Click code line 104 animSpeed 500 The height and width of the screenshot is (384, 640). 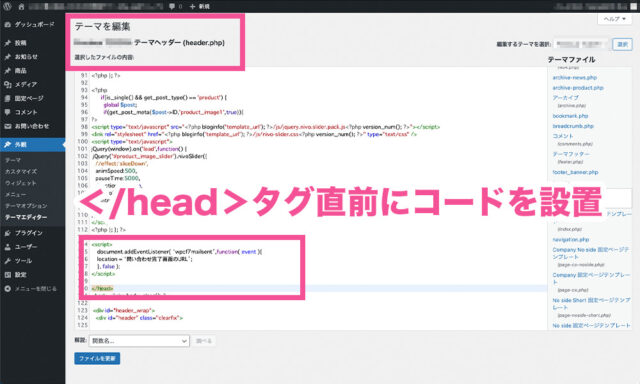[x=116, y=171]
